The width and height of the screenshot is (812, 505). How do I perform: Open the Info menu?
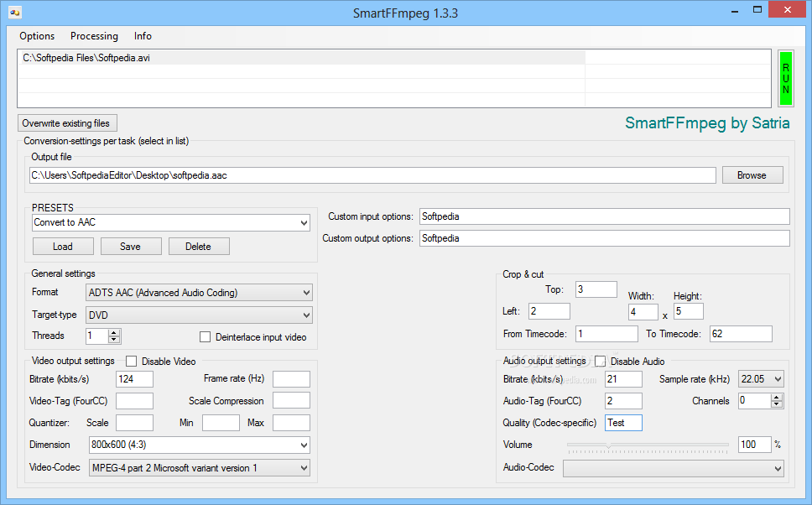[x=143, y=36]
